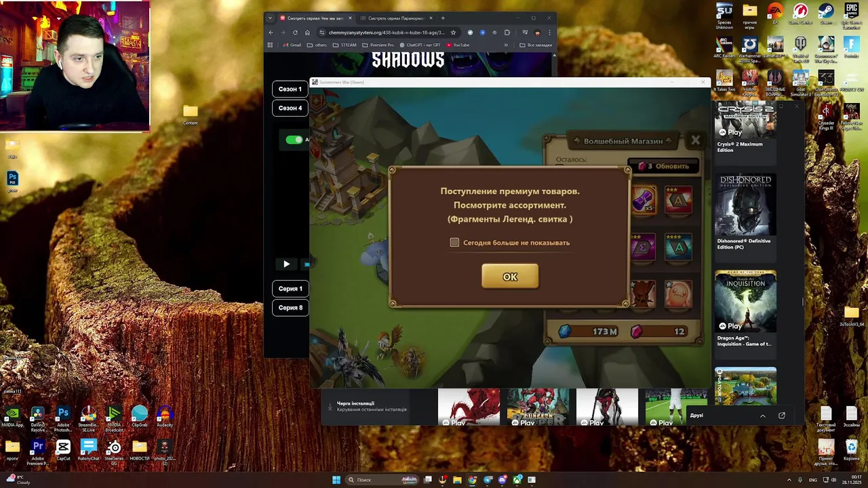Open Chrome tab search dropdown
868x488 pixels.
[x=270, y=18]
